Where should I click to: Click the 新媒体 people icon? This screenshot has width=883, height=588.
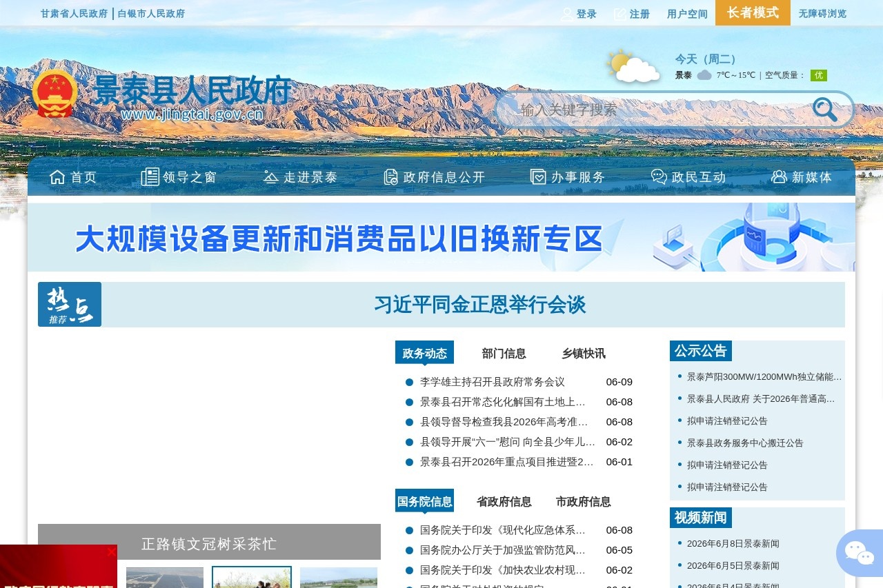tap(779, 177)
